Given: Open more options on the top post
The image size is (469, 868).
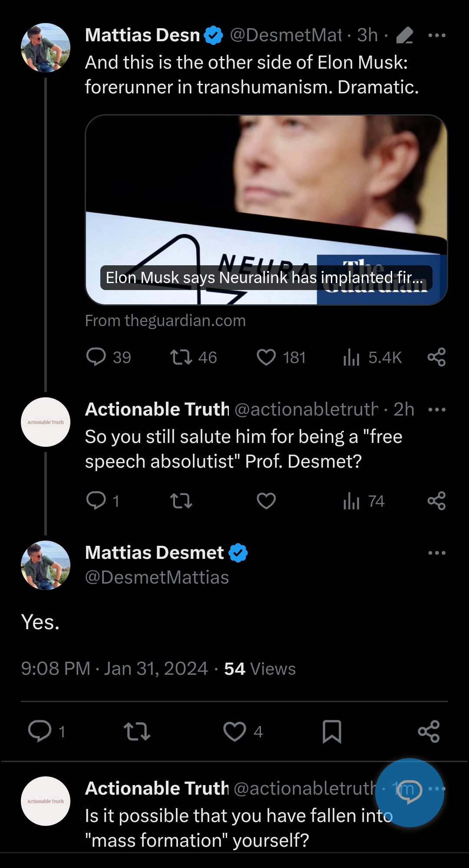Looking at the screenshot, I should coord(436,35).
